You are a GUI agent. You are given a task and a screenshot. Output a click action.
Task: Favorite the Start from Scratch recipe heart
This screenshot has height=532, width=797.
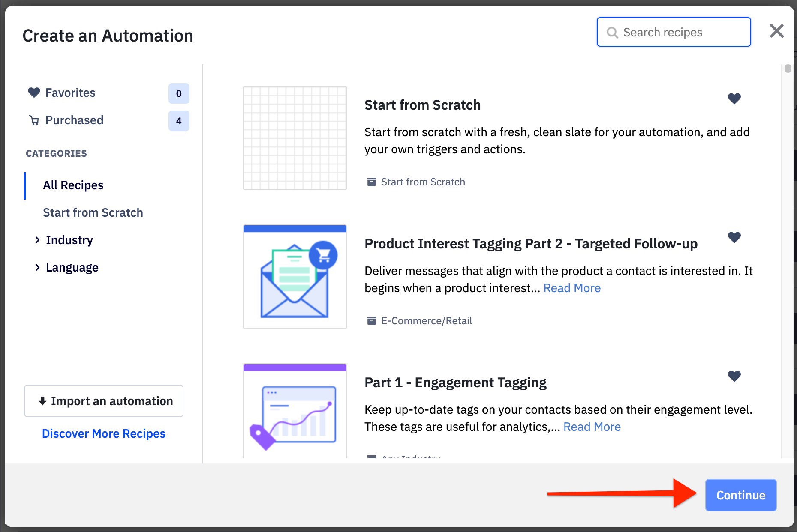coord(734,99)
